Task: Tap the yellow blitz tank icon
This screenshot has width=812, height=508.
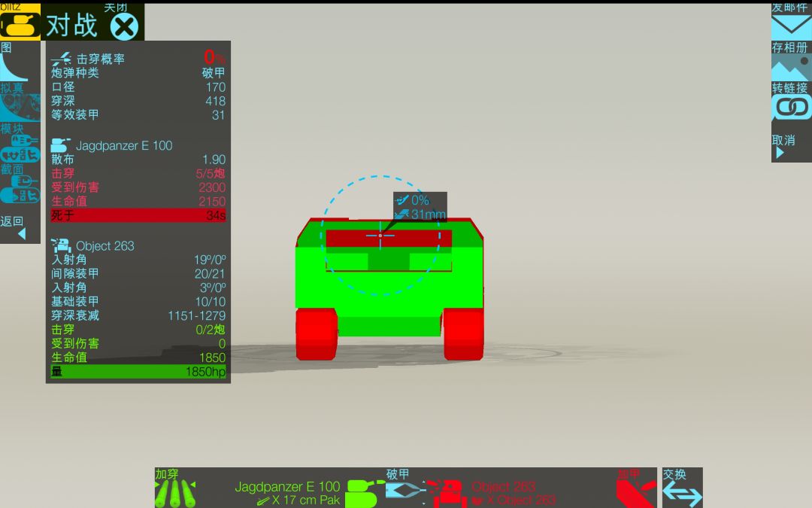Action: [20, 24]
